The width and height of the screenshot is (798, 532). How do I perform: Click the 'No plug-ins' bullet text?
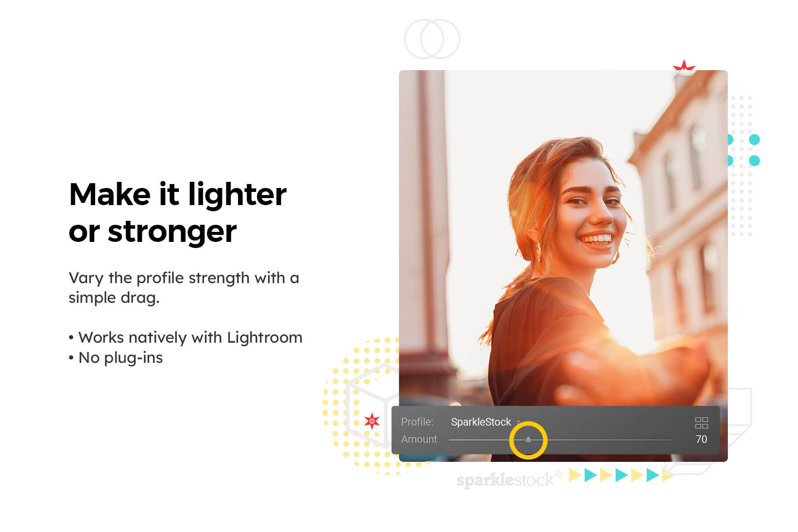(121, 358)
